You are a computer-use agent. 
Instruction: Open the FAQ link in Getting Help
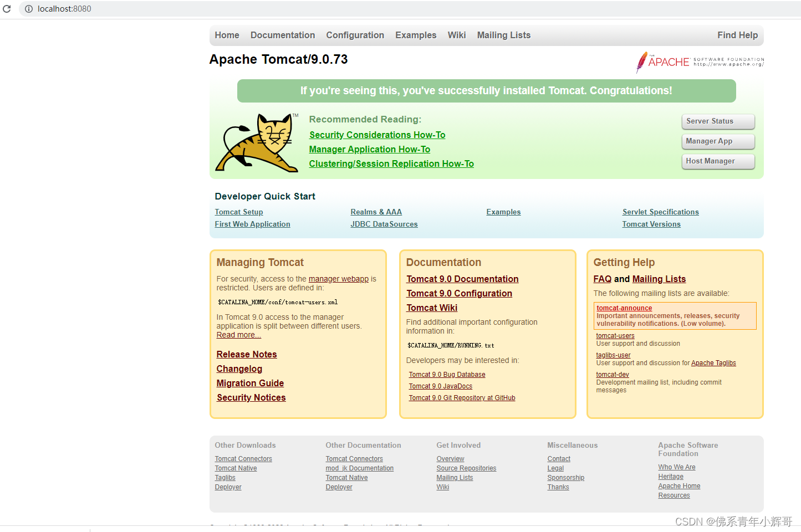pos(602,279)
